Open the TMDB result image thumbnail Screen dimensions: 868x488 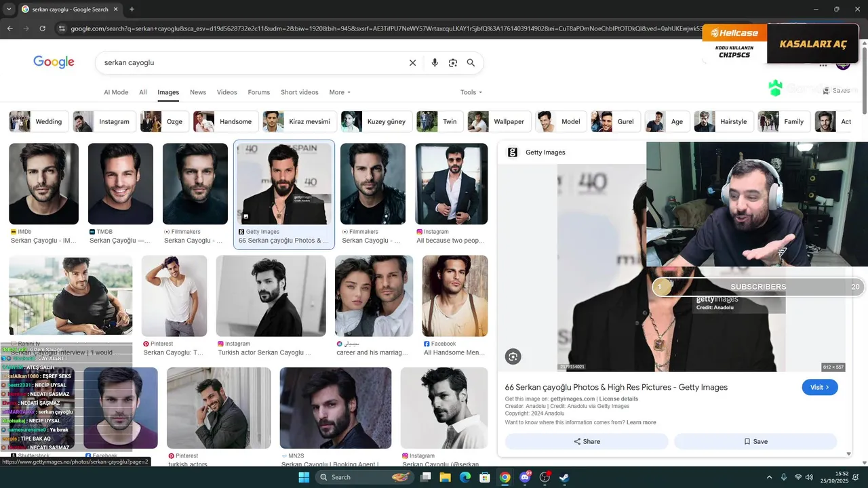[x=121, y=184]
